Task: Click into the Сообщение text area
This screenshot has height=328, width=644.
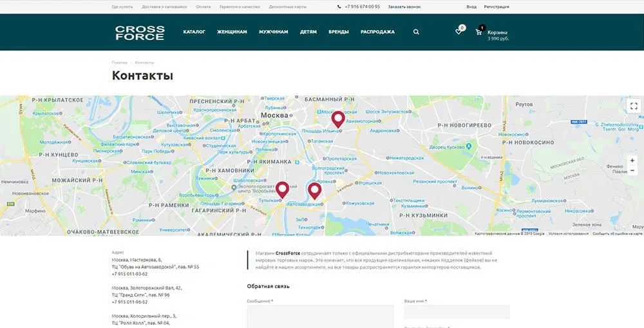Action: click(x=320, y=316)
